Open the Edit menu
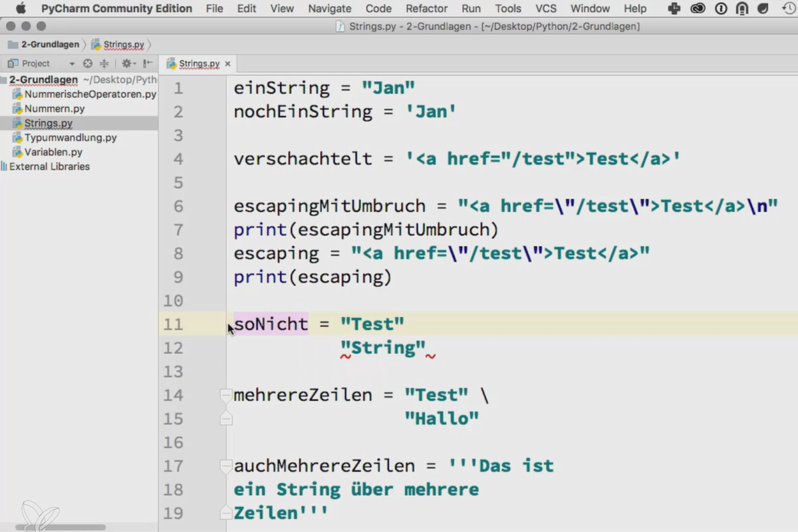The height and width of the screenshot is (532, 798). pos(247,9)
